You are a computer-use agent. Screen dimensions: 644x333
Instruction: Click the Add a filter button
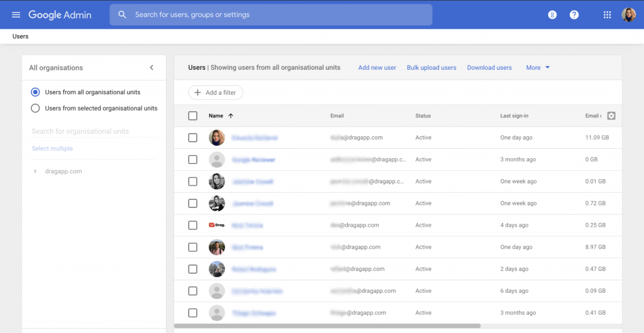point(216,93)
